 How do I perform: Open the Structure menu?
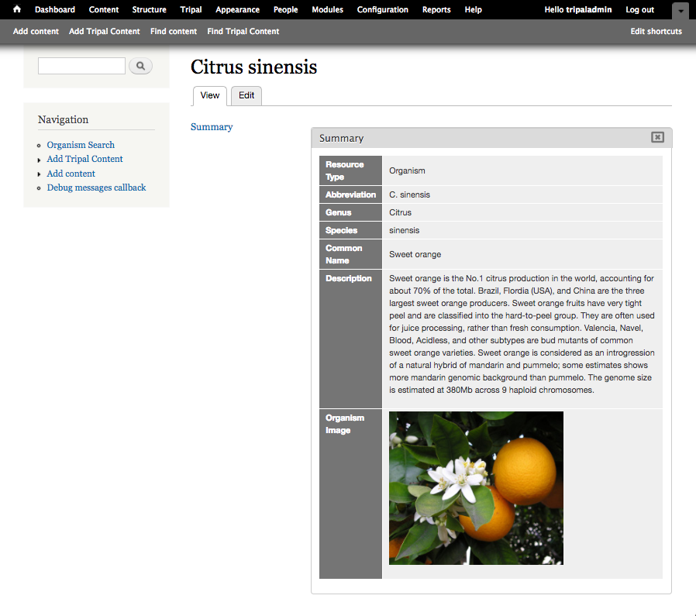[149, 10]
